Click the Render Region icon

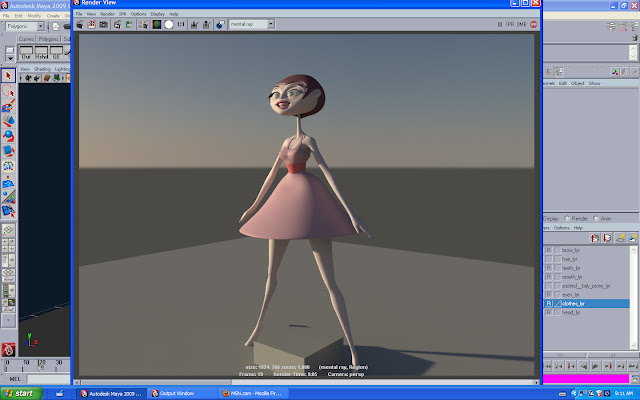[x=91, y=24]
